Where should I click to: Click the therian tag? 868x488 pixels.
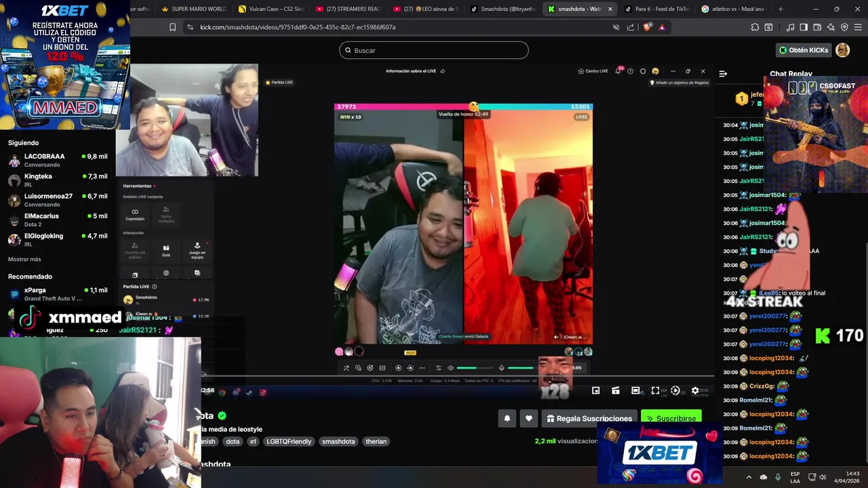coord(376,441)
